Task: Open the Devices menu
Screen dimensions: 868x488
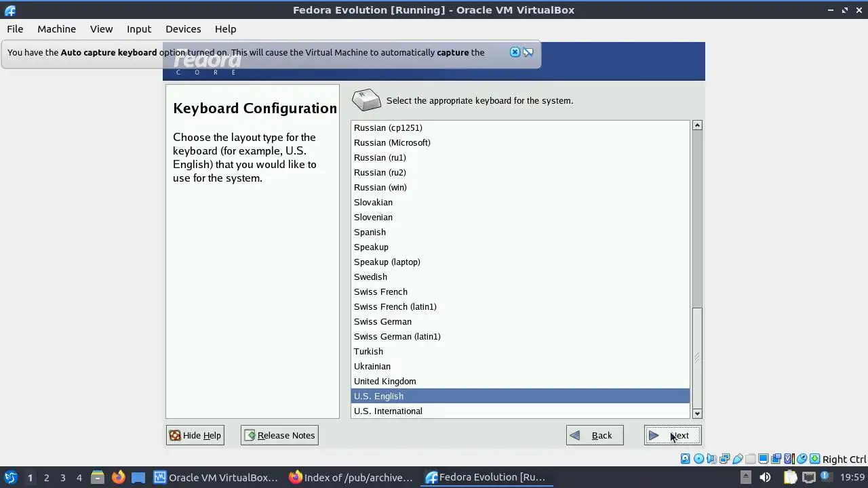Action: 183,29
